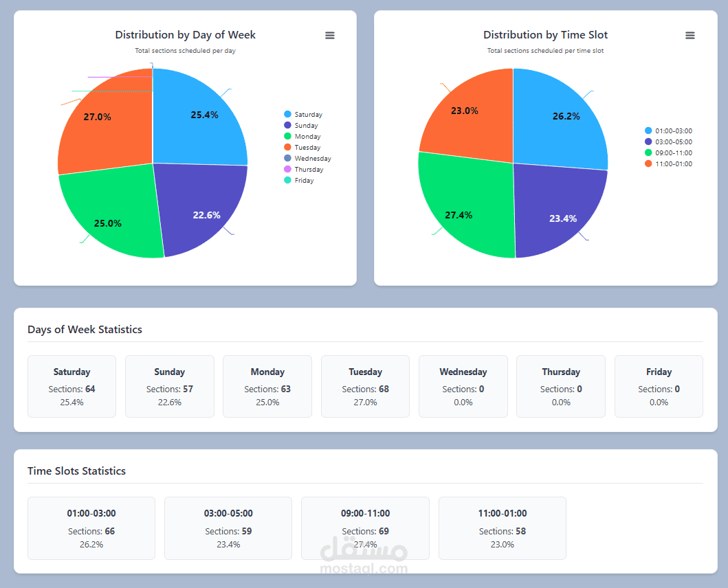
Task: Select the 09:00-11:00 time slot card
Action: coord(366,528)
